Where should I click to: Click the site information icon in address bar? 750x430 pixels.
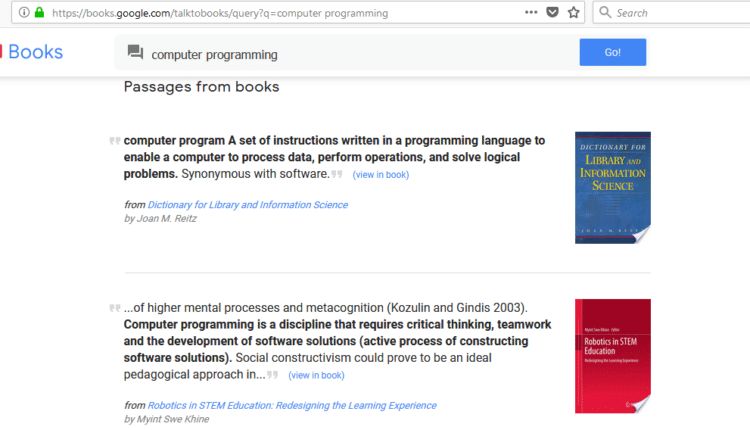[24, 12]
